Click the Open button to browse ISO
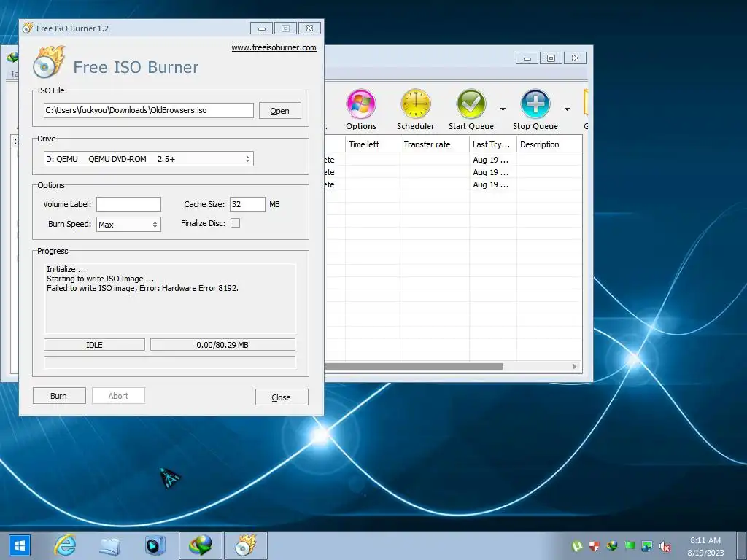Image resolution: width=747 pixels, height=560 pixels. [x=279, y=111]
